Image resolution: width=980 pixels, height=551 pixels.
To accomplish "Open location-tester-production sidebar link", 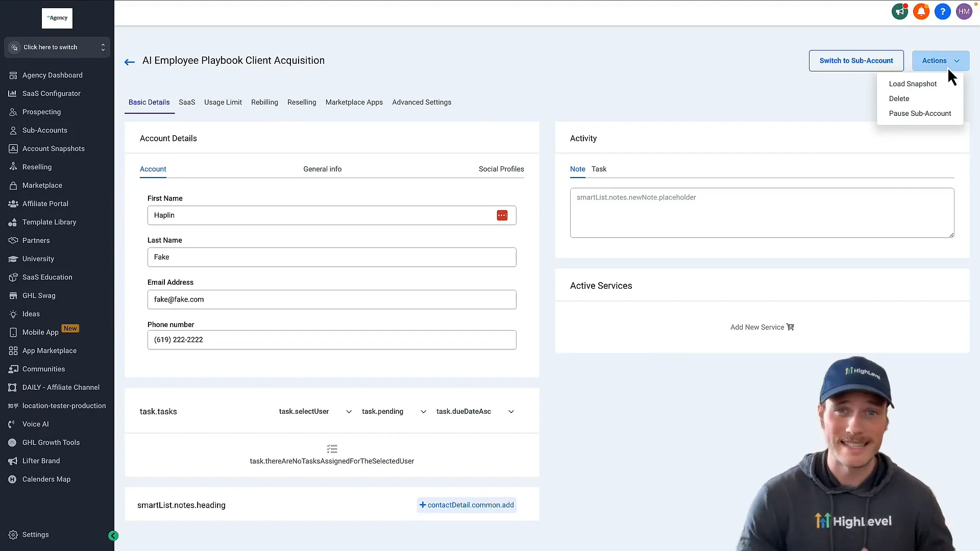I will tap(64, 406).
